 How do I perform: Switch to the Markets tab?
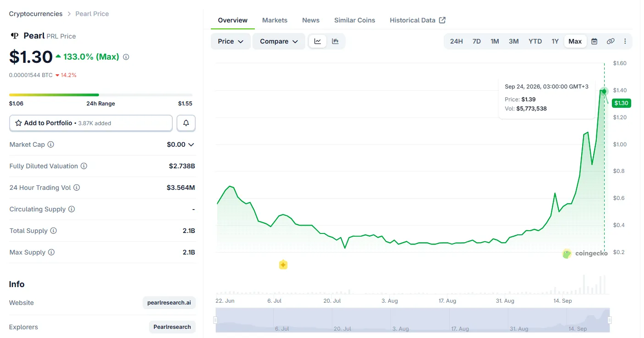tap(275, 20)
